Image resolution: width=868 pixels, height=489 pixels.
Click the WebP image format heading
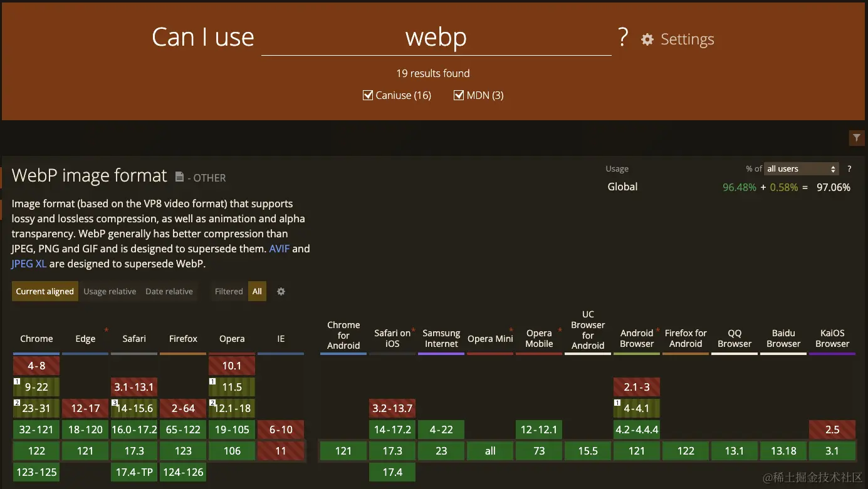coord(90,175)
